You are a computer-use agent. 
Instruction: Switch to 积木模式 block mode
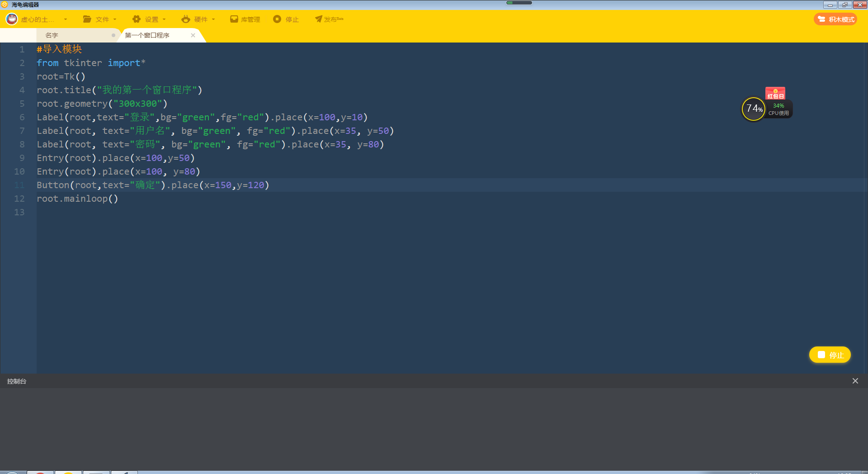pos(835,19)
